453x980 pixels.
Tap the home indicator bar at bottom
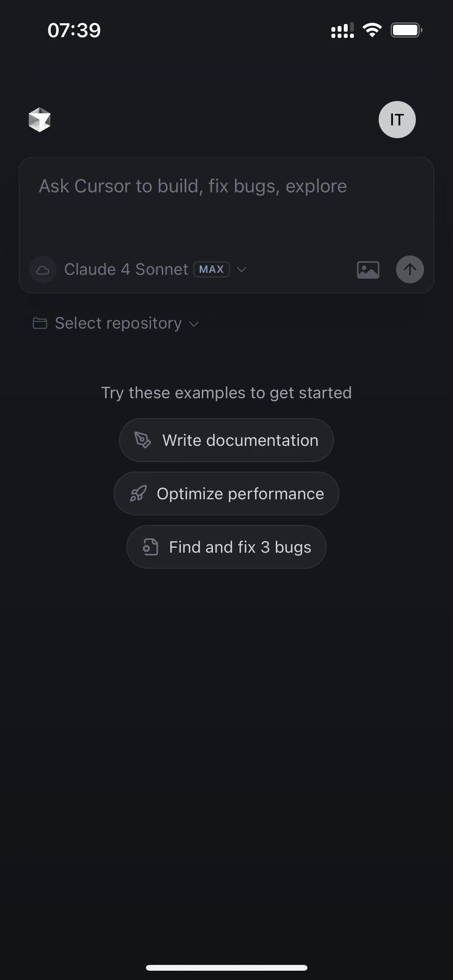pos(226,968)
